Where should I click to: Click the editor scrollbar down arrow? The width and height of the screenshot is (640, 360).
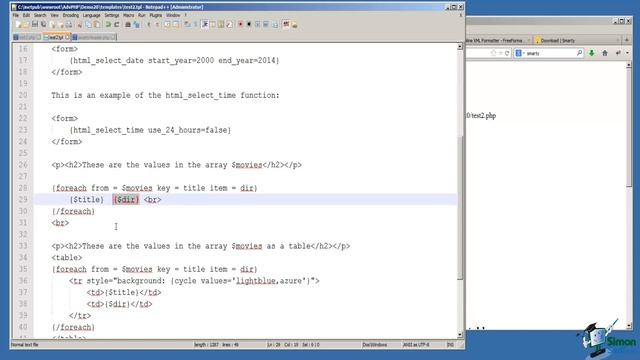(x=460, y=335)
